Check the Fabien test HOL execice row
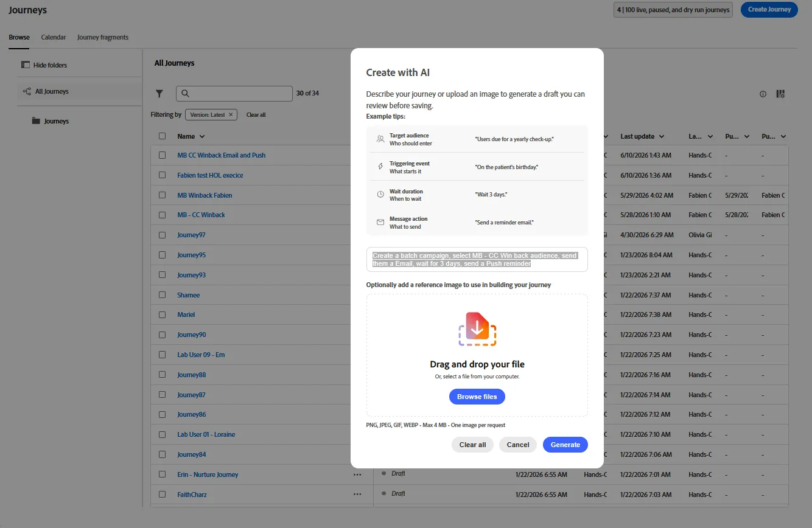 pyautogui.click(x=162, y=175)
